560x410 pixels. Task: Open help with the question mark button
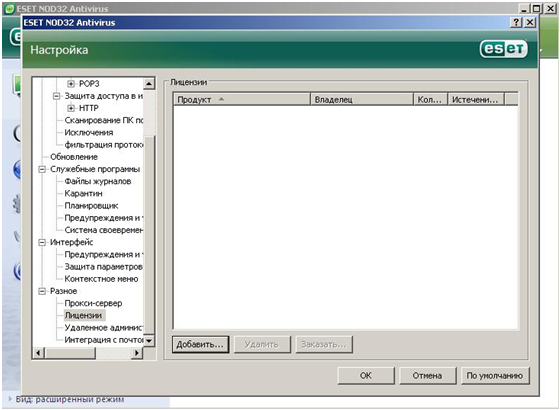pos(516,22)
